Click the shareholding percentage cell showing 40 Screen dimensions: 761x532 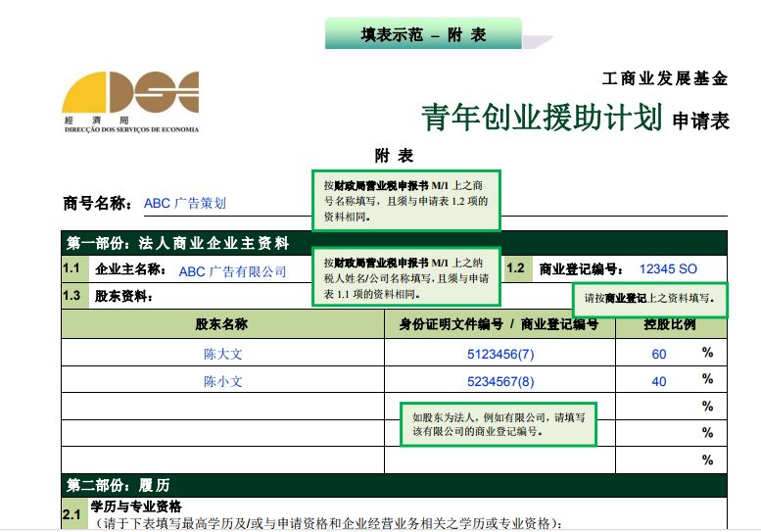[x=659, y=381]
